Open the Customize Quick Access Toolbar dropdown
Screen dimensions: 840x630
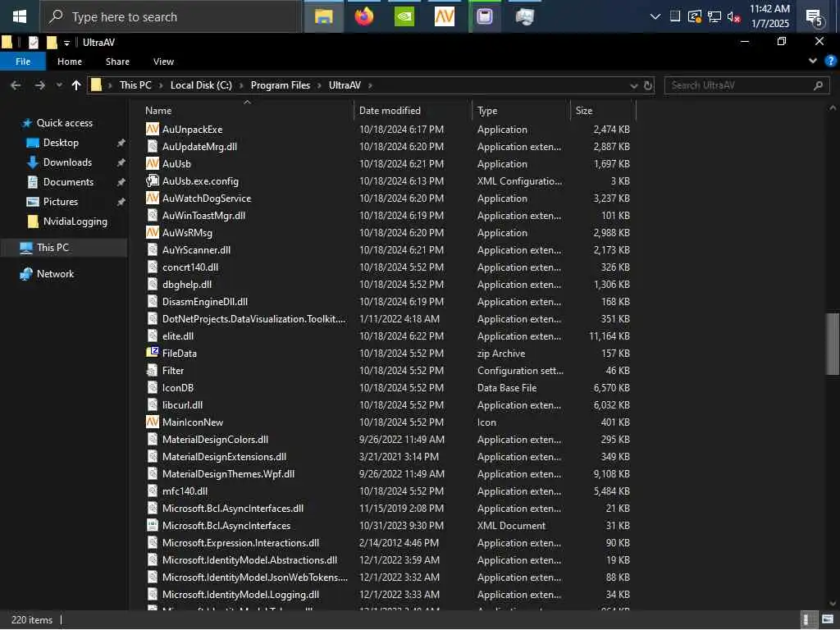tap(66, 43)
